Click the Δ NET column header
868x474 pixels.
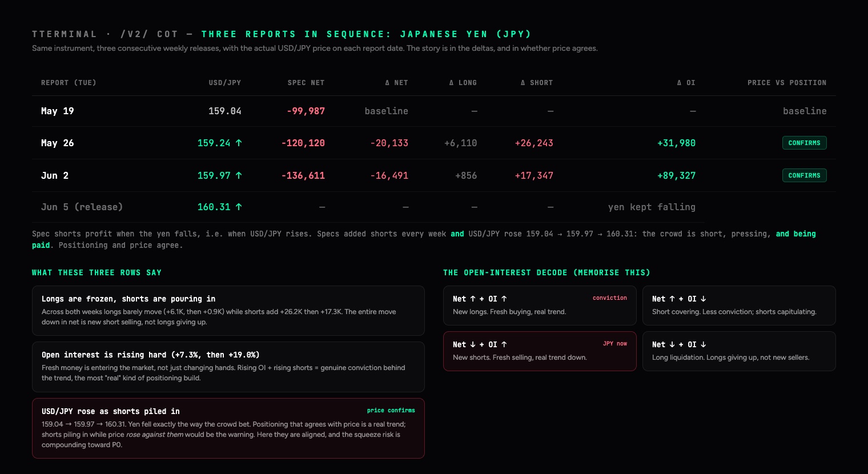[x=396, y=83]
